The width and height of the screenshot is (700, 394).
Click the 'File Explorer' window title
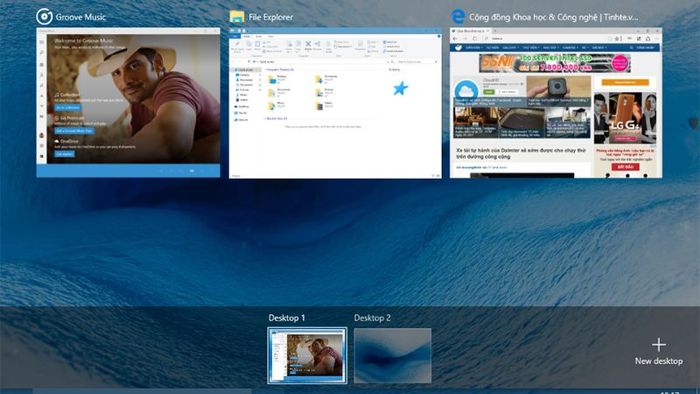pyautogui.click(x=271, y=17)
